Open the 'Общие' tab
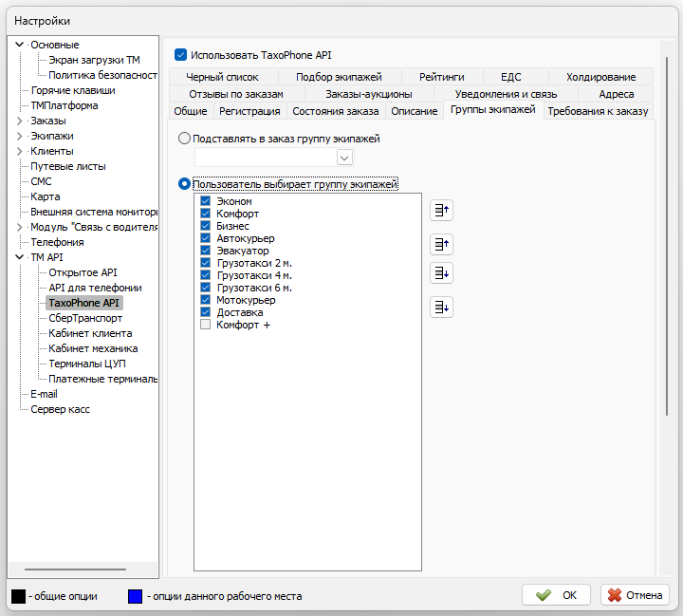The height and width of the screenshot is (616, 683). [x=191, y=111]
